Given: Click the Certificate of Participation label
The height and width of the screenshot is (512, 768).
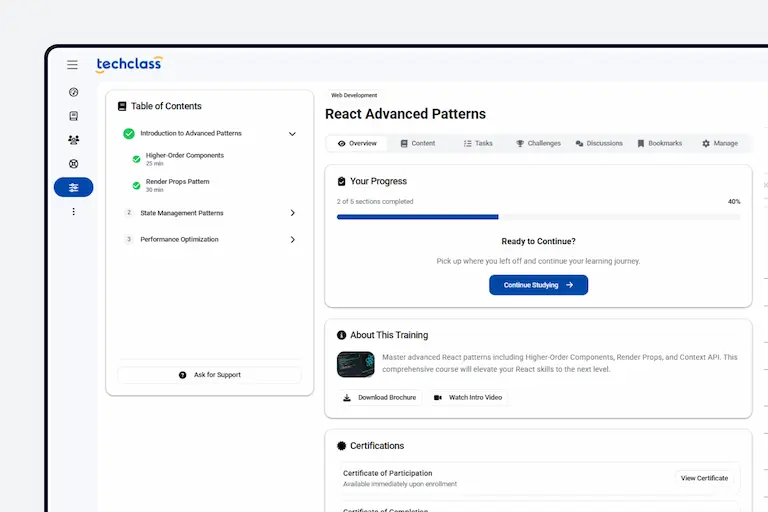Looking at the screenshot, I should click(x=387, y=473).
